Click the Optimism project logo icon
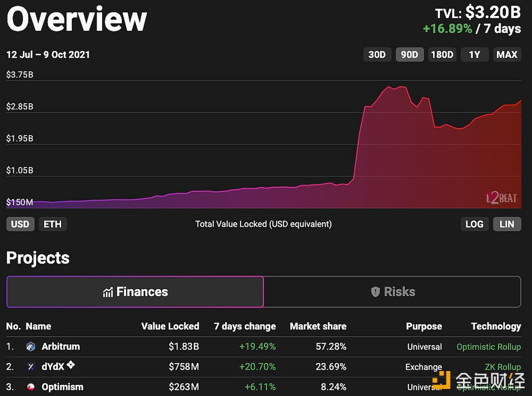Screen dimensions: 532x396 click(31, 387)
